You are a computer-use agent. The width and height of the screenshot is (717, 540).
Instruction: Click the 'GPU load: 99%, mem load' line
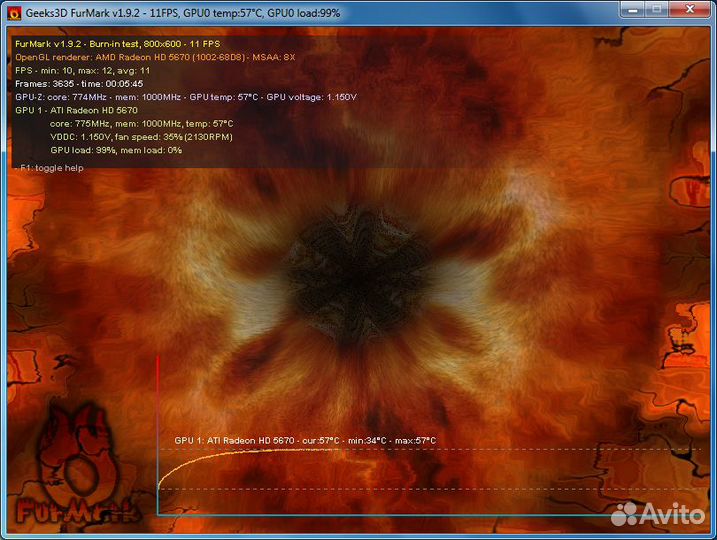pos(116,150)
